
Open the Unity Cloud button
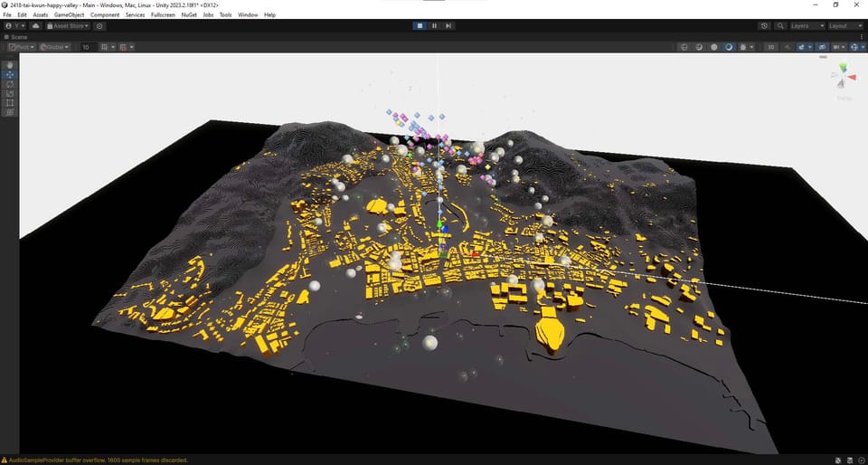36,25
